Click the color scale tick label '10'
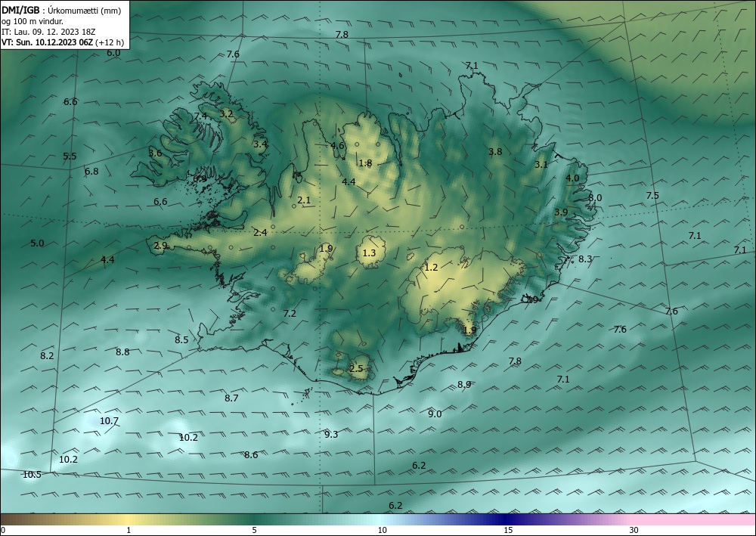The width and height of the screenshot is (756, 536). point(382,530)
